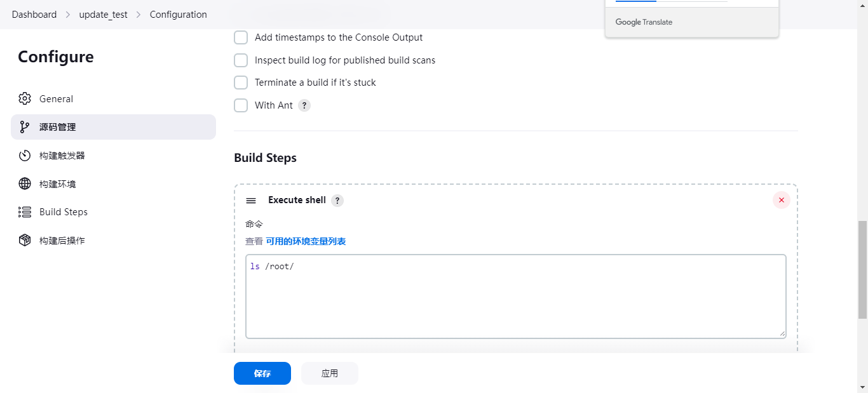The width and height of the screenshot is (868, 393).
Task: Click the Execute shell drag handle icon
Action: point(251,201)
